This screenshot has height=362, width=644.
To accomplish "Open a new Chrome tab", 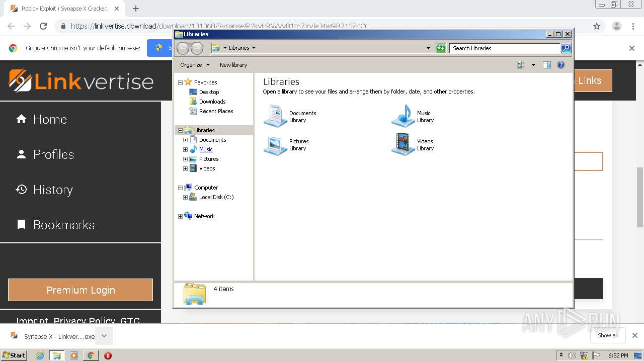I will [x=136, y=9].
